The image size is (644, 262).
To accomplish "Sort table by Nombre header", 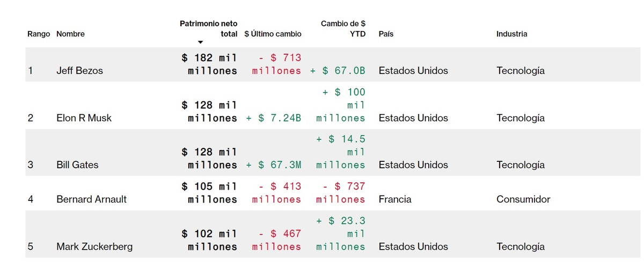I will coord(70,34).
